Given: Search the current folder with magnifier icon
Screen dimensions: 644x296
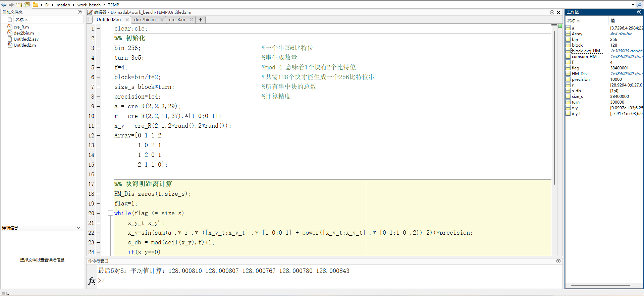Looking at the screenshot, I should click(x=639, y=5).
